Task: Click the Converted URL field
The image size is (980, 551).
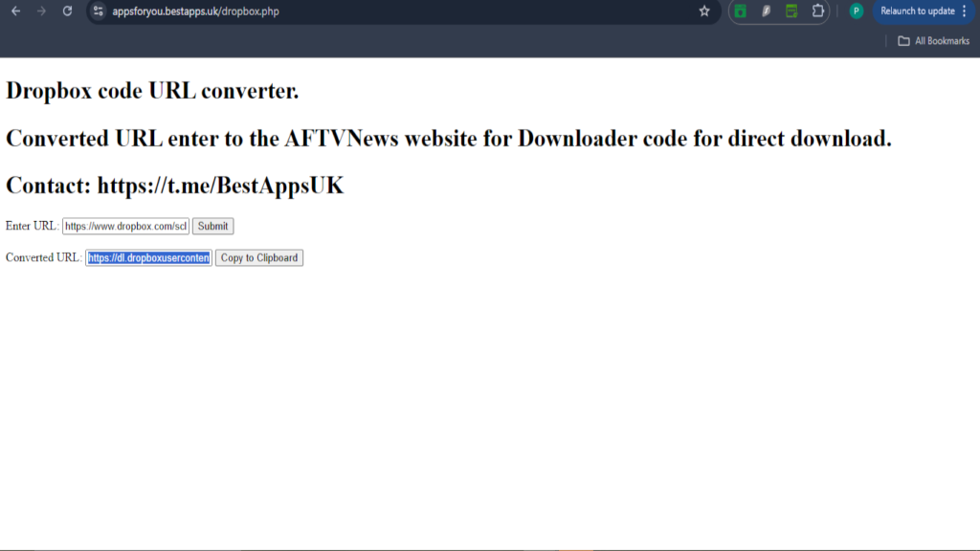Action: point(148,258)
